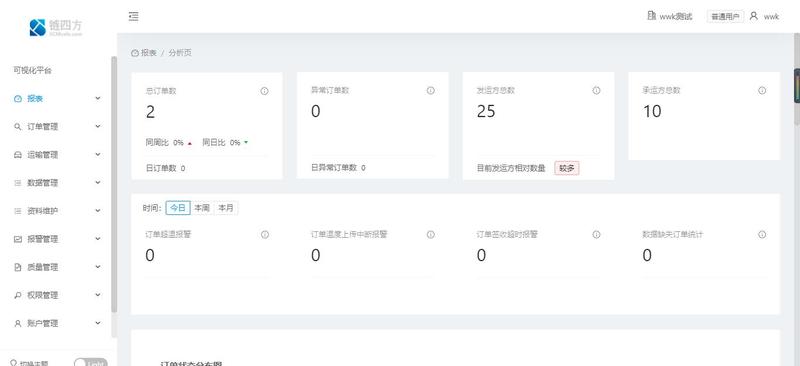This screenshot has width=800, height=366.
Task: Click the 链四方 logo
Action: (x=56, y=27)
